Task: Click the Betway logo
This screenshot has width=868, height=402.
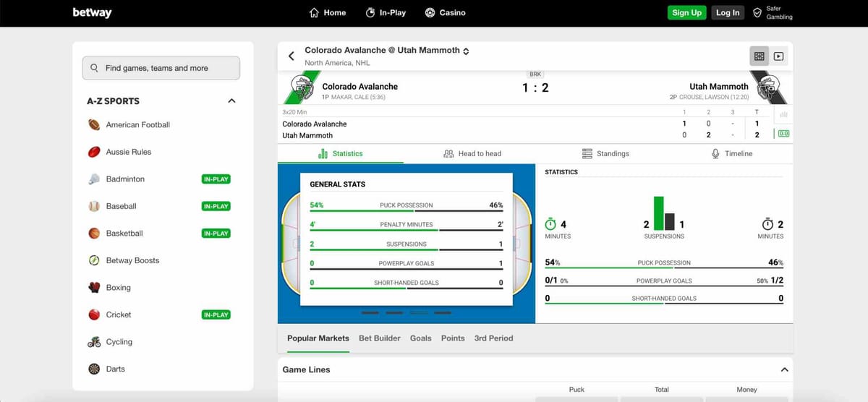Action: click(x=92, y=12)
